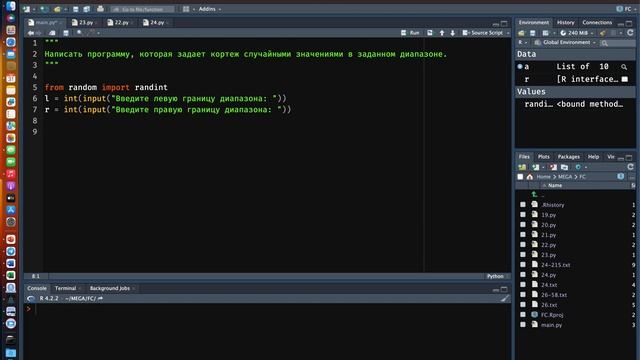640x360 pixels.
Task: Go up to parent directory in Files
Action: [x=534, y=194]
